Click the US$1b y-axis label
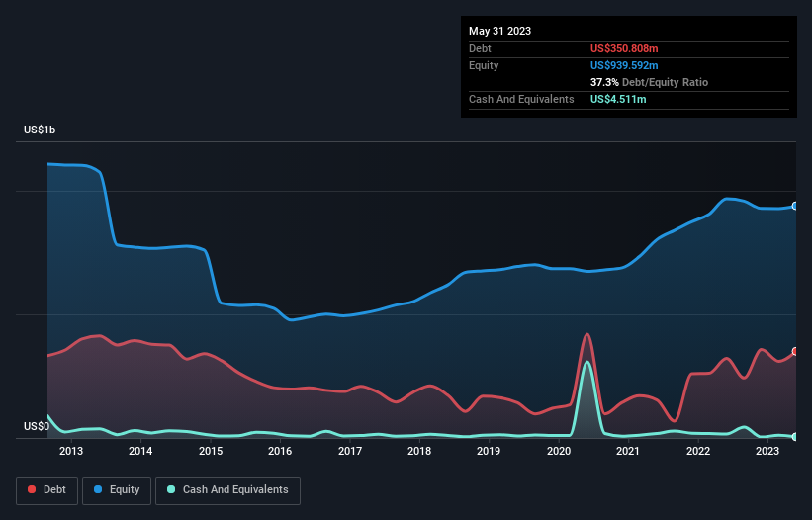This screenshot has width=812, height=520. (40, 130)
